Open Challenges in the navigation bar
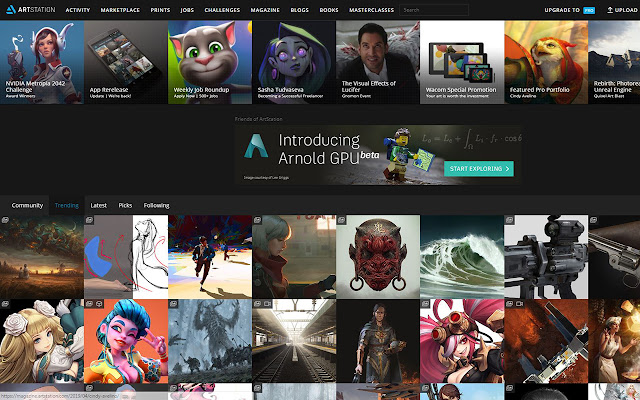 [222, 10]
